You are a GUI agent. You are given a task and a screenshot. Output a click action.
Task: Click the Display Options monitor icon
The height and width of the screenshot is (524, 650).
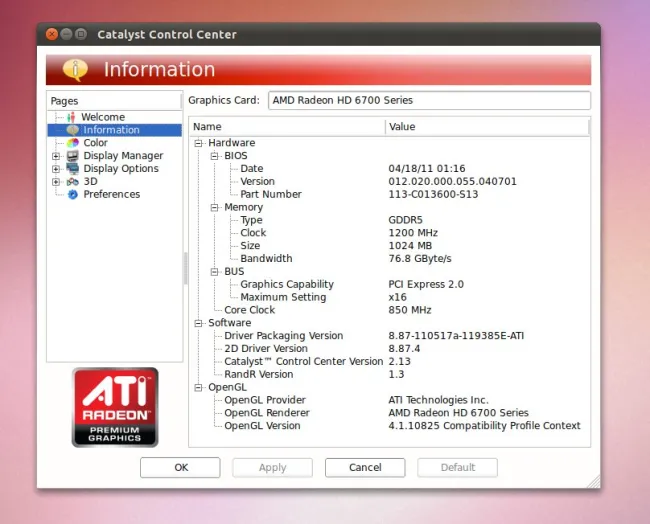pos(73,169)
